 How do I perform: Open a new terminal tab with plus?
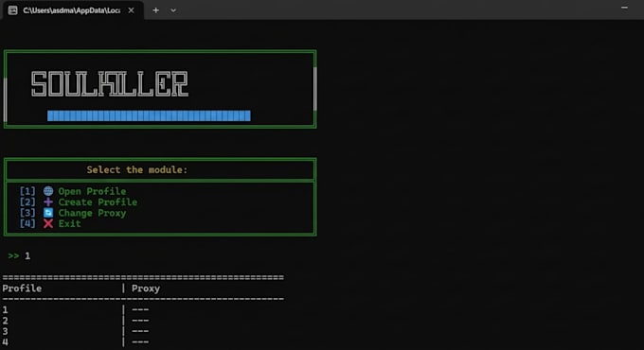pyautogui.click(x=155, y=10)
